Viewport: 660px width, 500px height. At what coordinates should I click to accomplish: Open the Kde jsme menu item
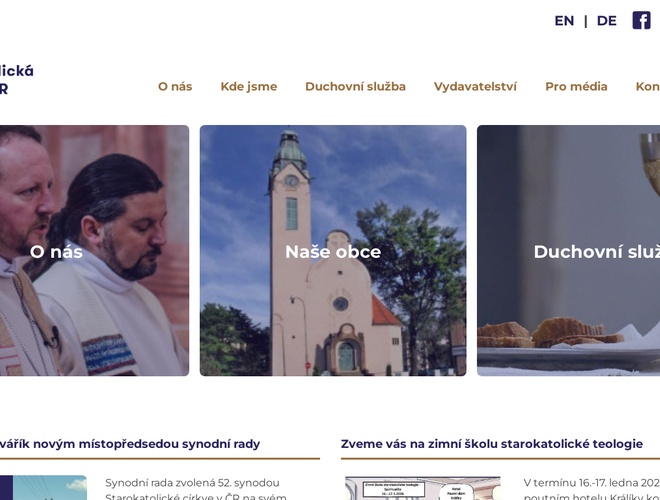249,86
